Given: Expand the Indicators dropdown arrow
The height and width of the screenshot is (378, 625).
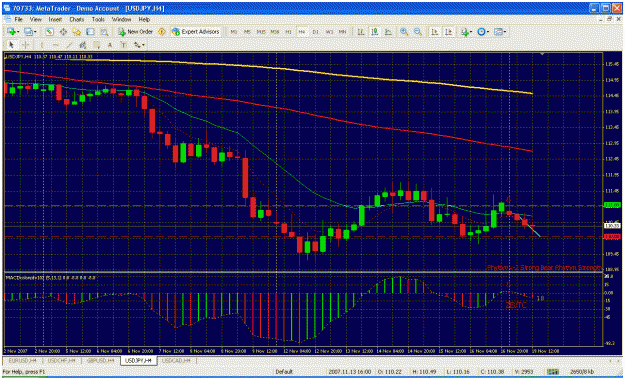Looking at the screenshot, I should pyautogui.click(x=471, y=32).
